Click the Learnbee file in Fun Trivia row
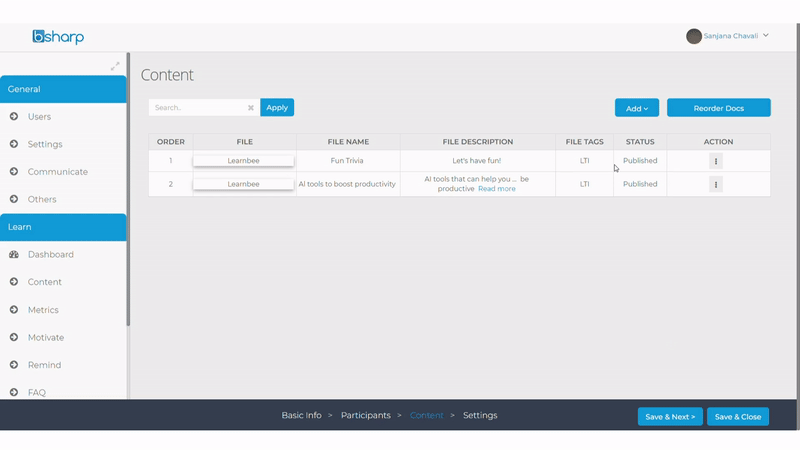Viewport: 800px width, 450px height. [243, 161]
